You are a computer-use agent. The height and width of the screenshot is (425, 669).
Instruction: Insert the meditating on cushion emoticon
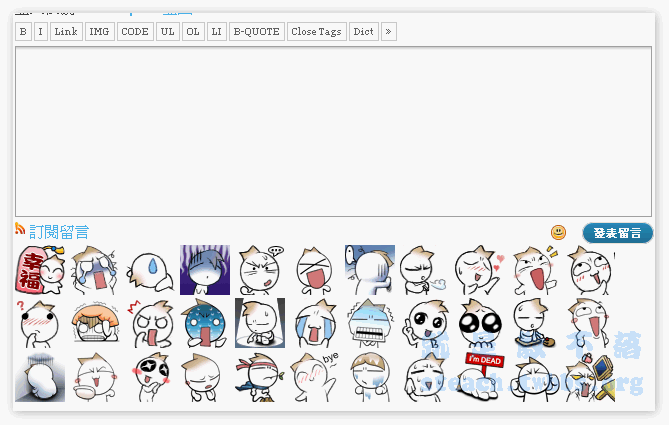(533, 323)
